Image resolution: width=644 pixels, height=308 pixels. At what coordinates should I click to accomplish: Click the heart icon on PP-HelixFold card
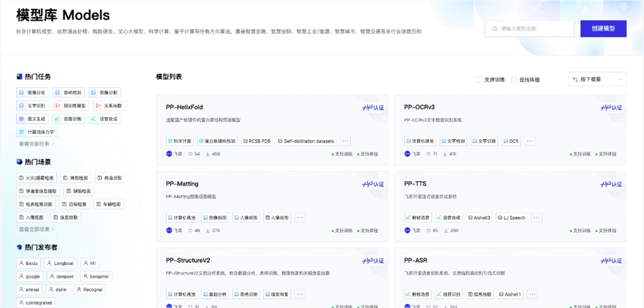coord(191,154)
